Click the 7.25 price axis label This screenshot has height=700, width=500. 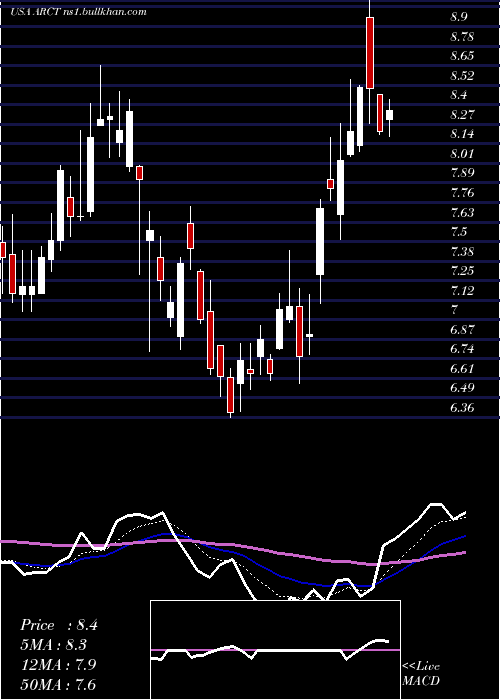(x=462, y=271)
